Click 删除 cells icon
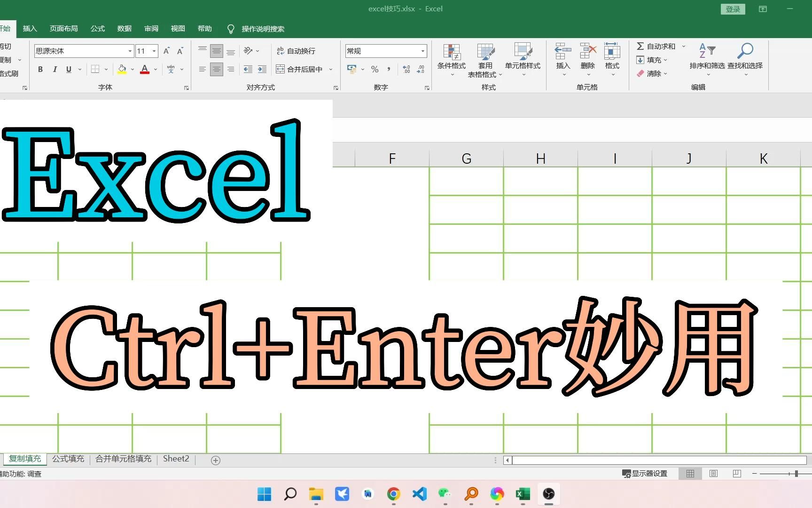This screenshot has width=812, height=508. point(588,60)
